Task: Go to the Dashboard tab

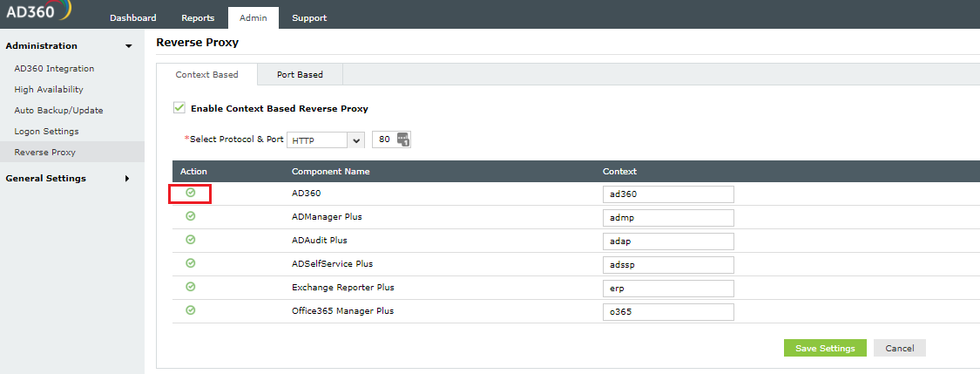Action: tap(133, 18)
